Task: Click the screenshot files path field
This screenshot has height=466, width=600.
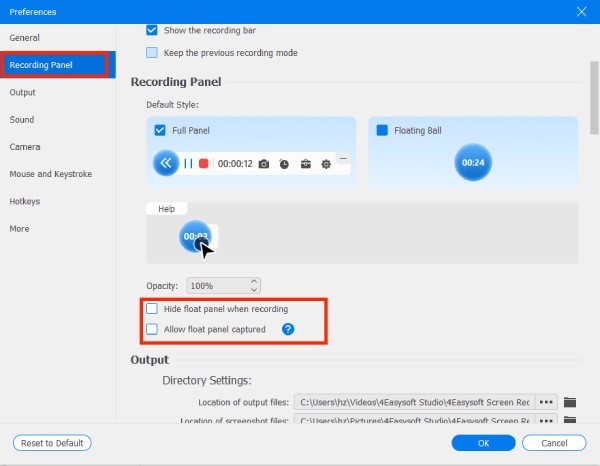Action: pos(414,419)
